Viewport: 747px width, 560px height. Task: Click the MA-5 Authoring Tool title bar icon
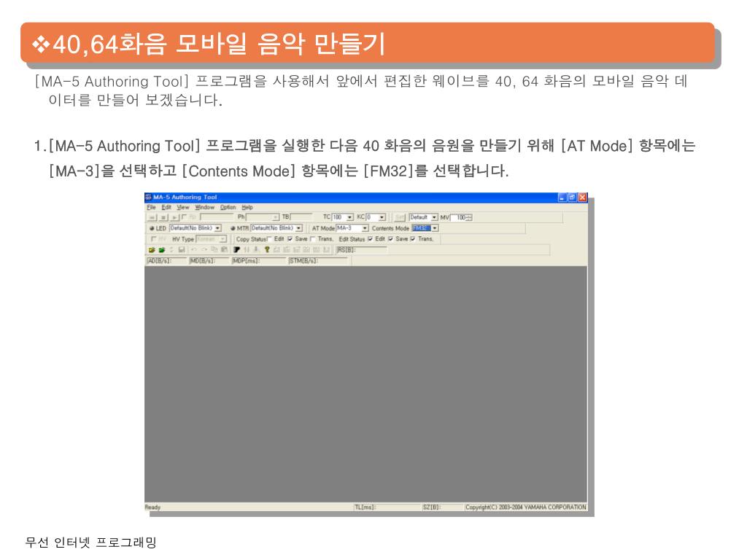(x=149, y=197)
